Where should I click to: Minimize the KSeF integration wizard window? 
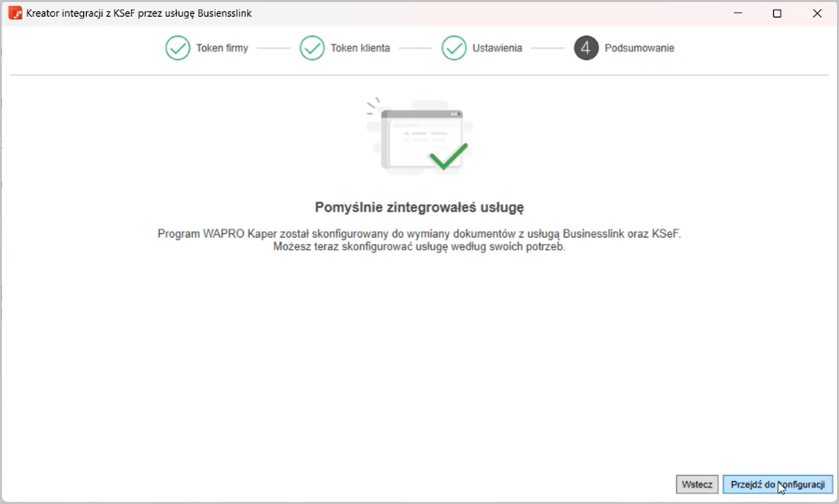point(736,13)
